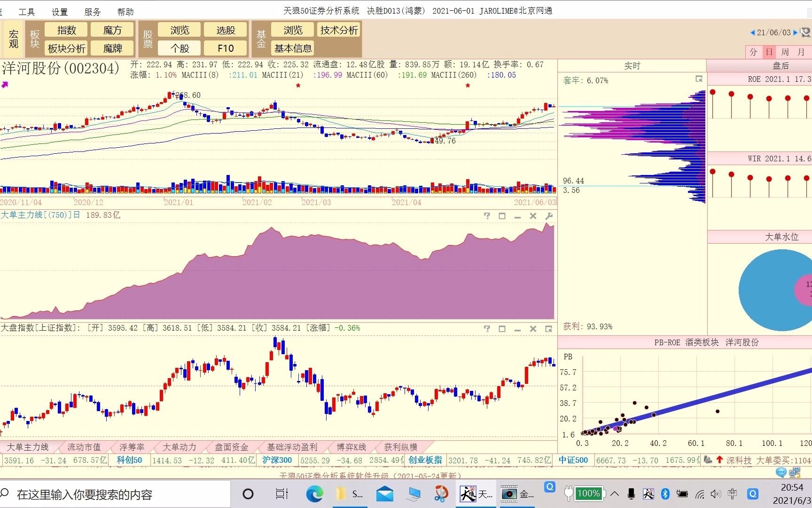Select the 大单主力线 indicator tab

pyautogui.click(x=28, y=447)
